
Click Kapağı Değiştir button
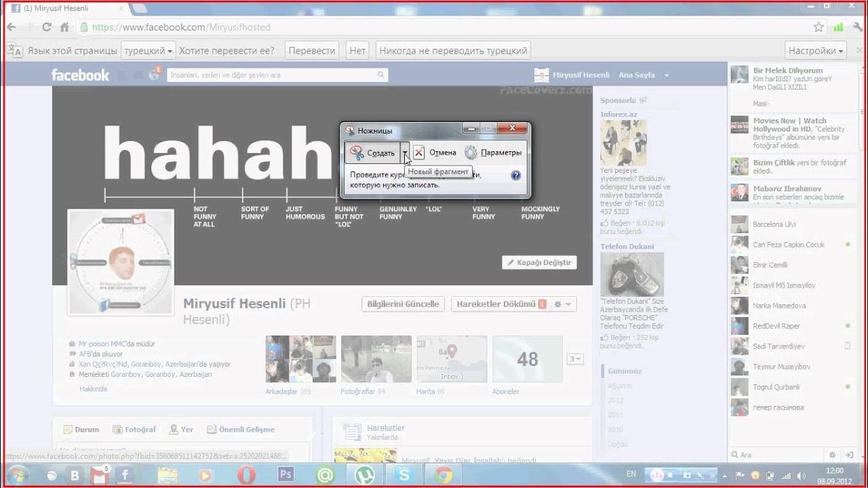539,262
